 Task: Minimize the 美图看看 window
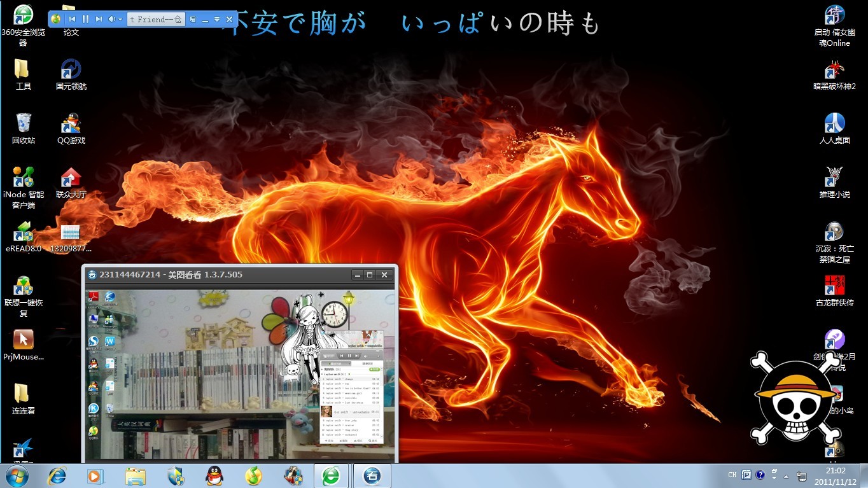[x=358, y=275]
